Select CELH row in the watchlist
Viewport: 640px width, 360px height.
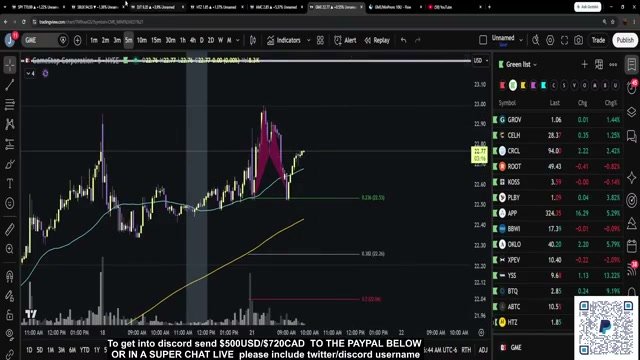point(558,135)
